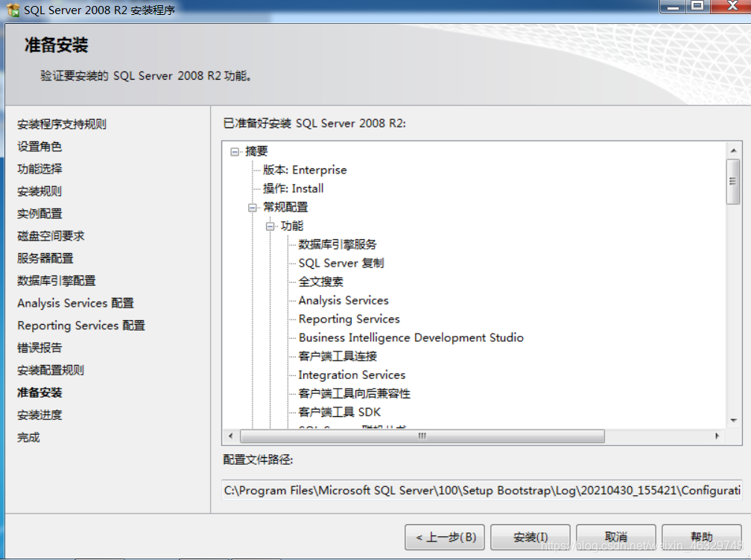The width and height of the screenshot is (751, 560).
Task: Open help with the 帮助 button
Action: [x=700, y=537]
